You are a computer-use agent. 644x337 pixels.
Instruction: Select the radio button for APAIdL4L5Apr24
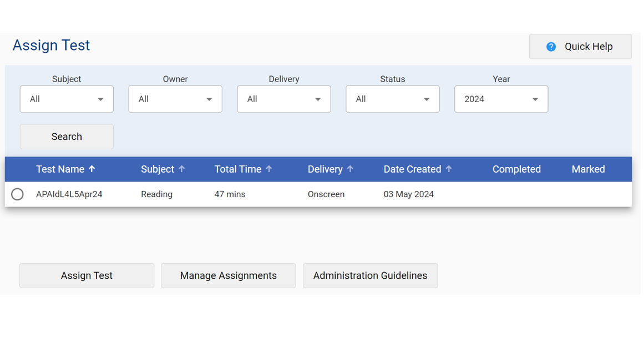tap(17, 194)
